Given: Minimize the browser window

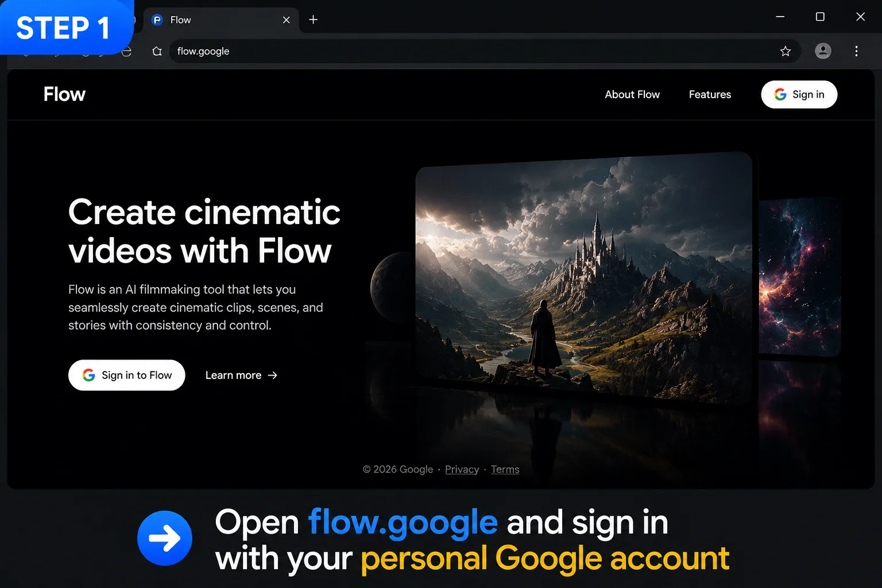Looking at the screenshot, I should [x=780, y=17].
